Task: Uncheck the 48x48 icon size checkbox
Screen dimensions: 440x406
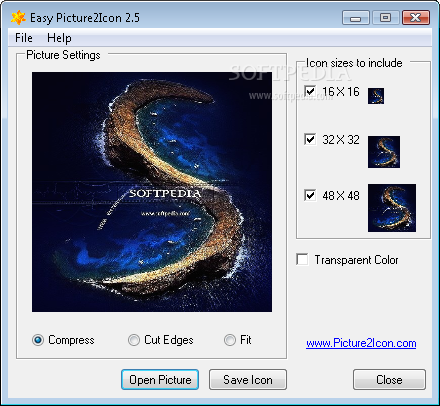Action: click(x=310, y=195)
